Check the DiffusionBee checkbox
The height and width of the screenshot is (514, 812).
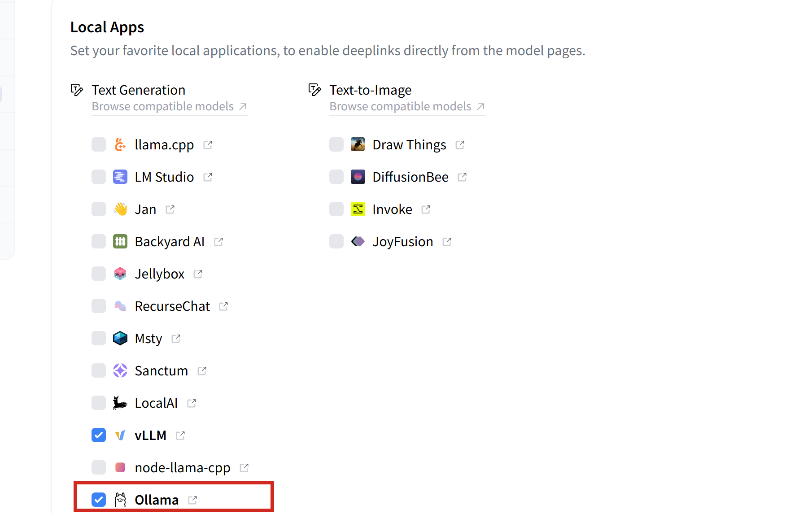(336, 177)
